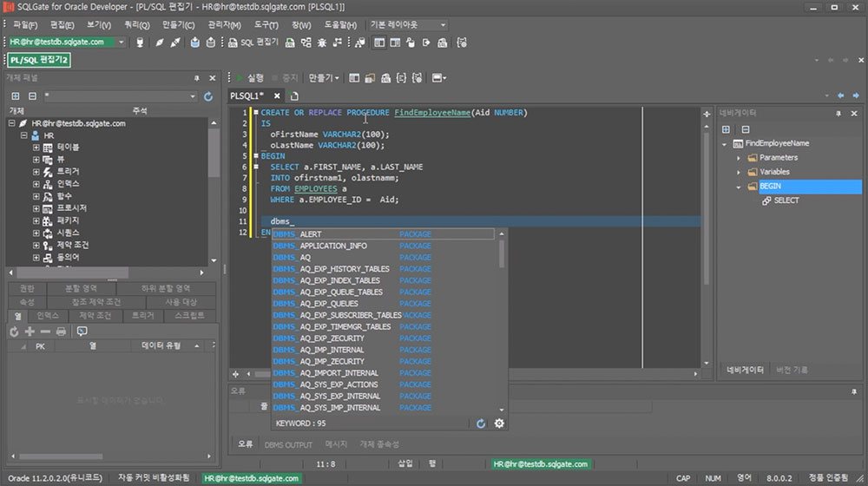Expand the Variables node in the navigator
Viewport: 868px width, 486px height.
click(x=739, y=172)
